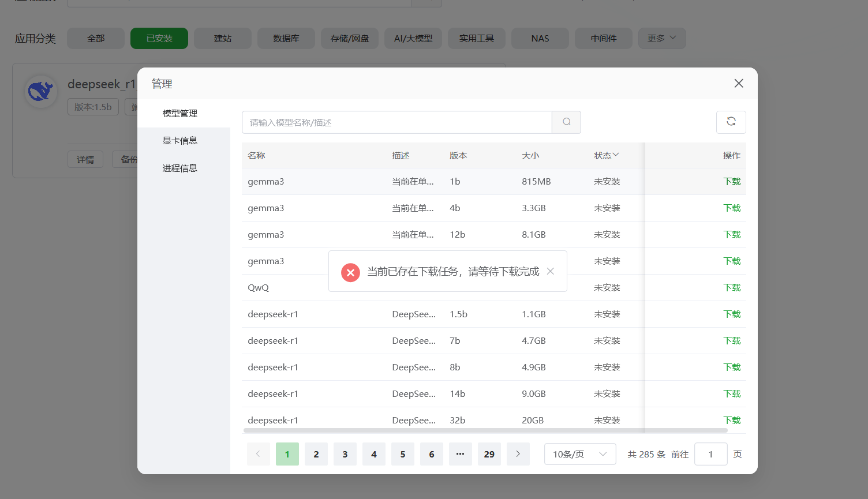Go to next page arrow
Image resolution: width=868 pixels, height=499 pixels.
coord(518,454)
